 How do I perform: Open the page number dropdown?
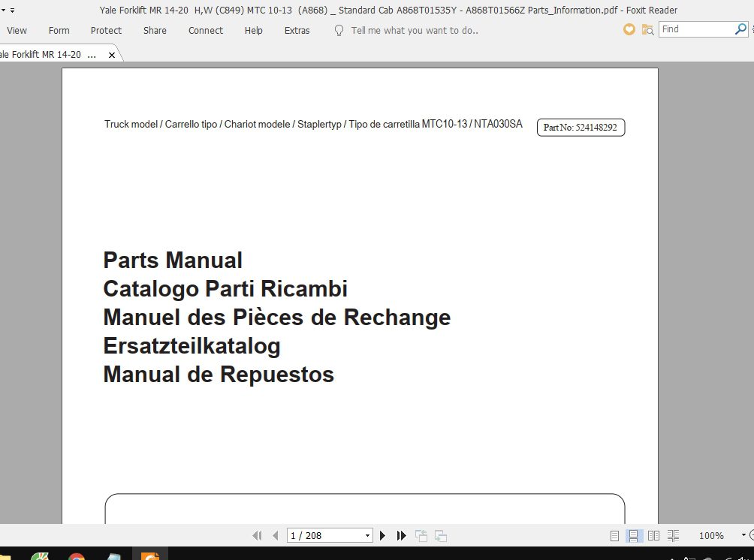[367, 535]
